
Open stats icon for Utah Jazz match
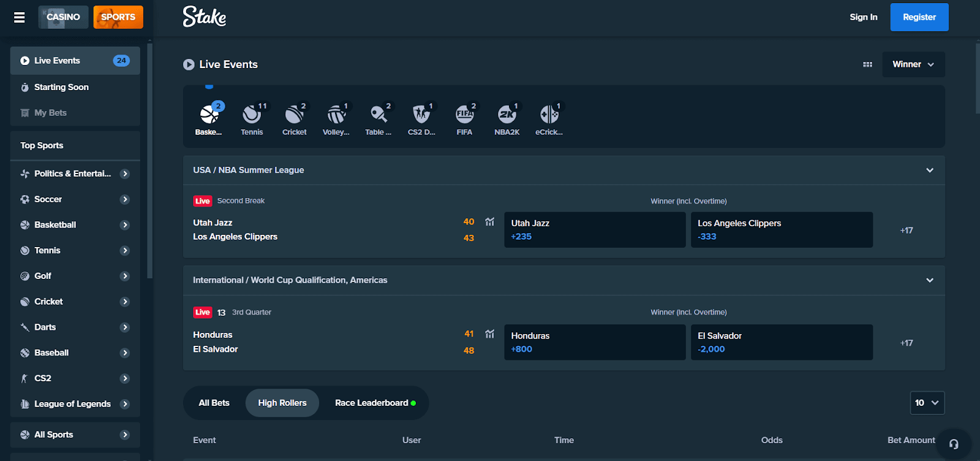[x=489, y=222]
